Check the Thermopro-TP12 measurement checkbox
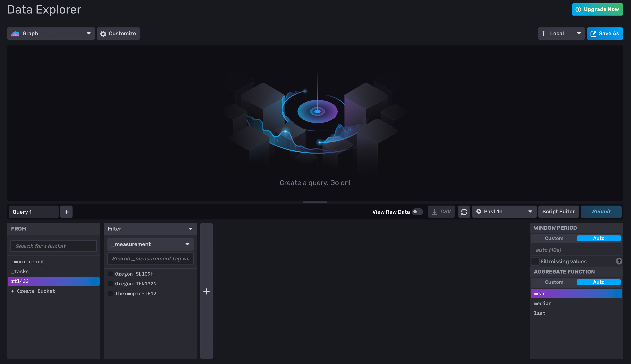Screen dimensions: 631x364 pos(110,294)
